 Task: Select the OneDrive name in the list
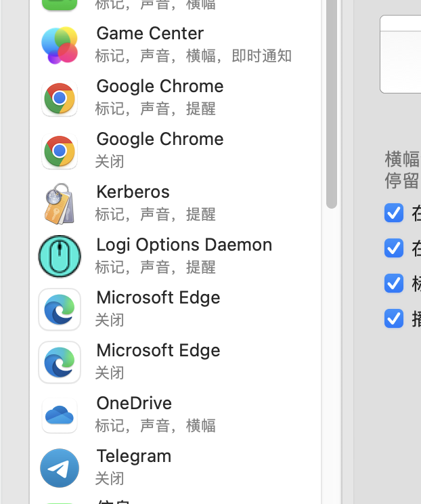pyautogui.click(x=134, y=403)
